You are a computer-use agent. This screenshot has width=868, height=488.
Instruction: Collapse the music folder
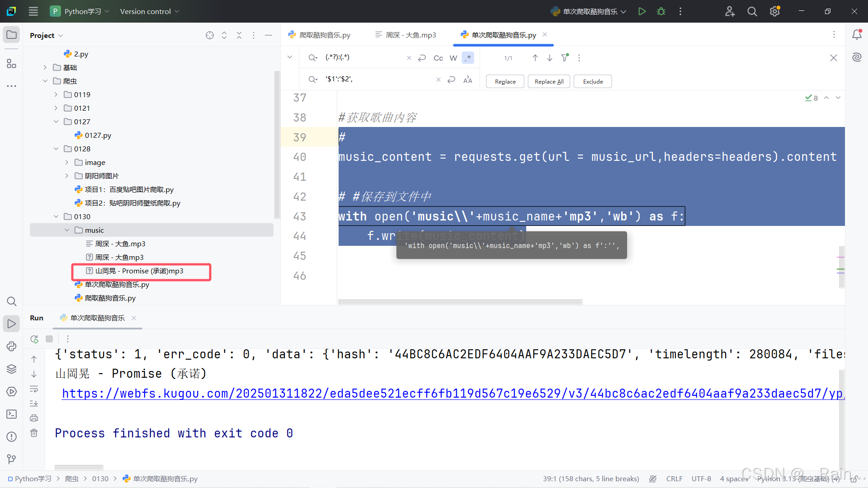[x=67, y=230]
